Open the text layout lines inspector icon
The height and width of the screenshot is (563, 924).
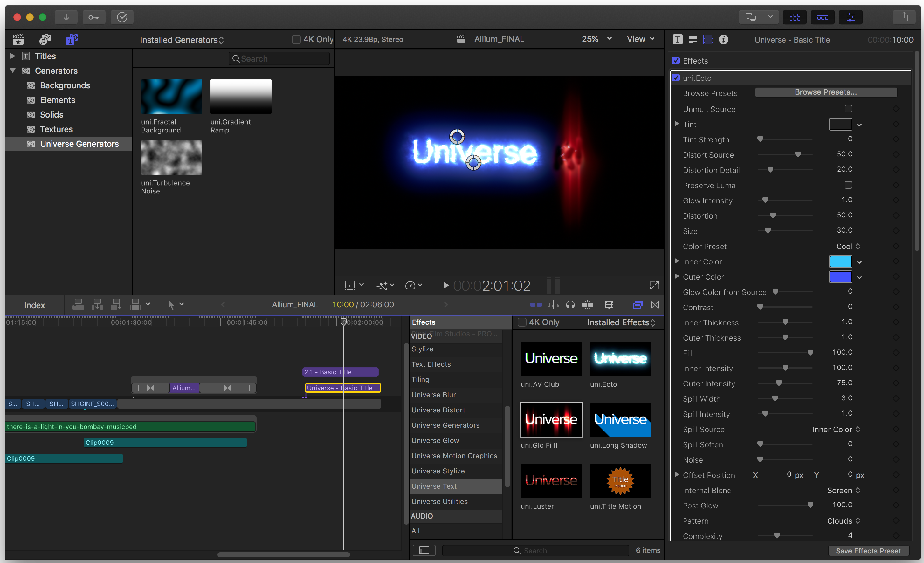coord(693,39)
